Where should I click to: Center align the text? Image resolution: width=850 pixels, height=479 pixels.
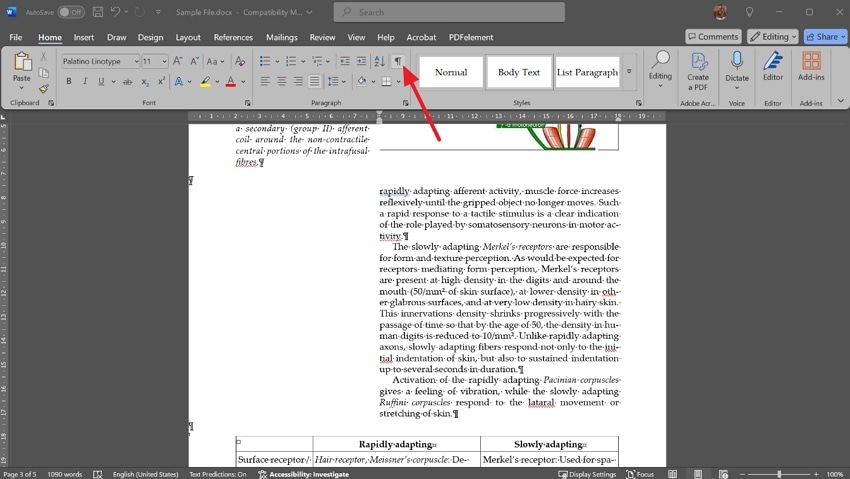point(282,82)
